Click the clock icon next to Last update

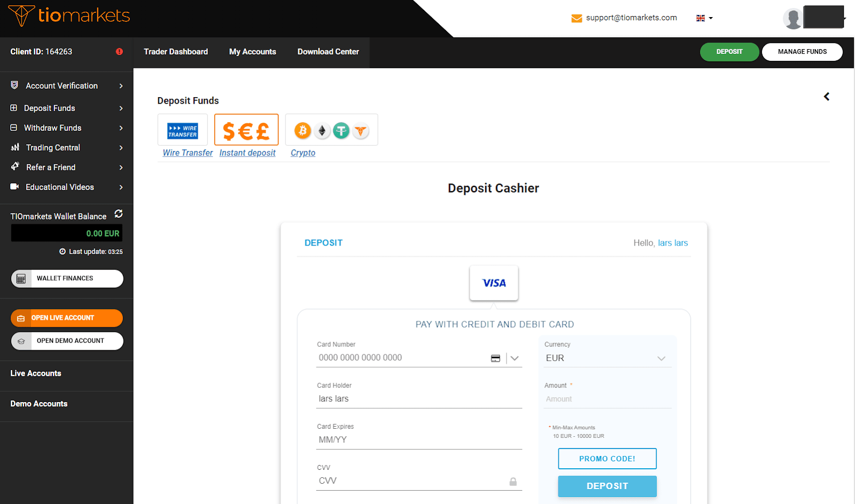click(63, 251)
